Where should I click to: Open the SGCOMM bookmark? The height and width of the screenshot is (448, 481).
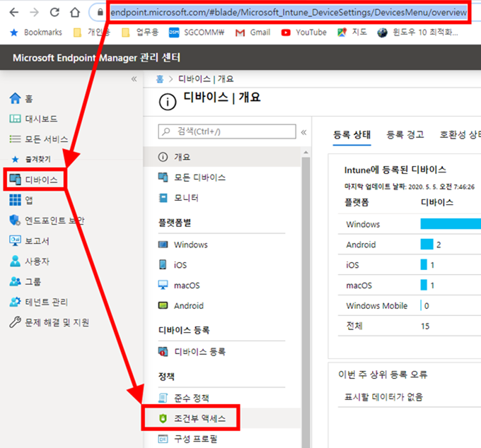(197, 33)
